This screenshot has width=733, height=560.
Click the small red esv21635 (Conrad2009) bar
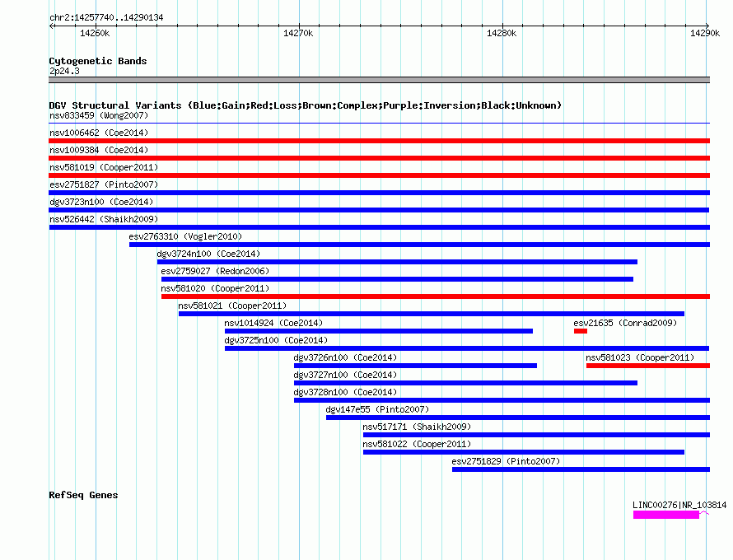click(581, 331)
